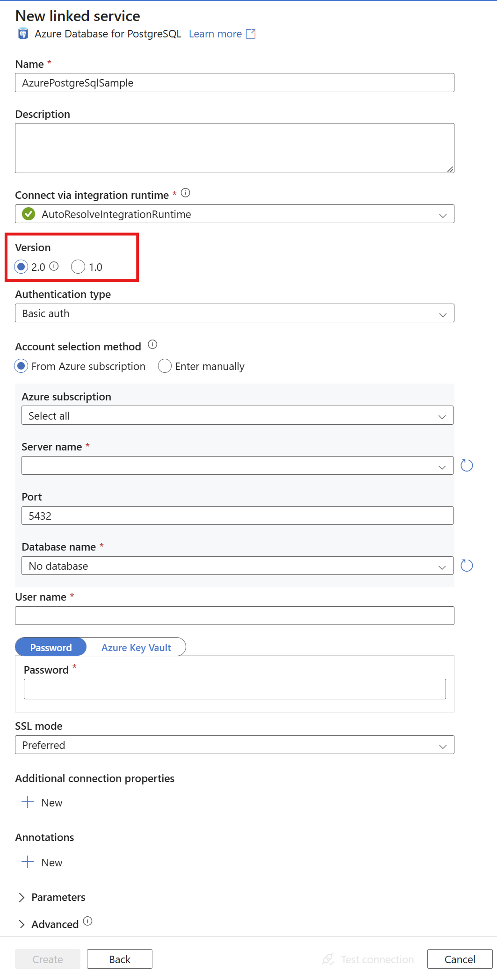Click into the User name field
Image resolution: width=497 pixels, height=980 pixels.
pyautogui.click(x=234, y=616)
